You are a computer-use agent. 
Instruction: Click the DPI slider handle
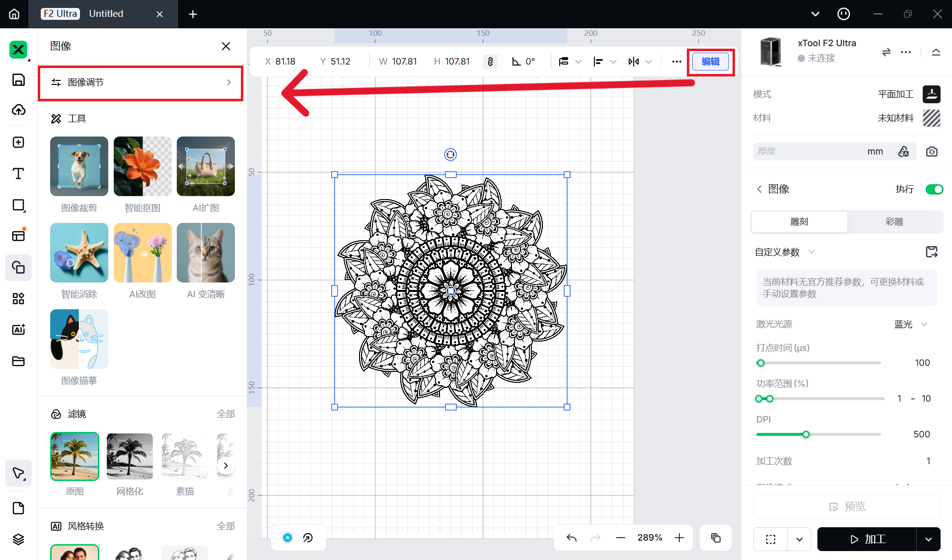click(806, 434)
